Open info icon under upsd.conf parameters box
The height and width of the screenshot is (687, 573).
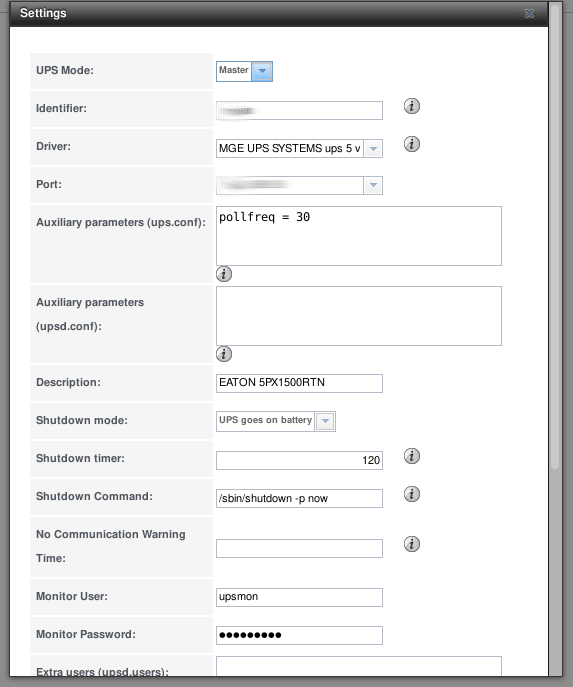(224, 354)
